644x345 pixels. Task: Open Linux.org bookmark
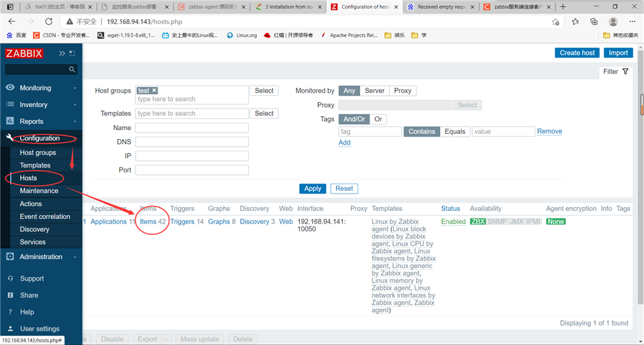click(x=242, y=36)
